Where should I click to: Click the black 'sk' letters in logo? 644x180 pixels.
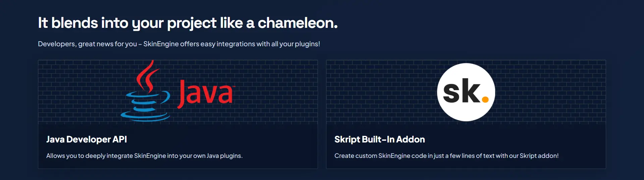(x=462, y=91)
